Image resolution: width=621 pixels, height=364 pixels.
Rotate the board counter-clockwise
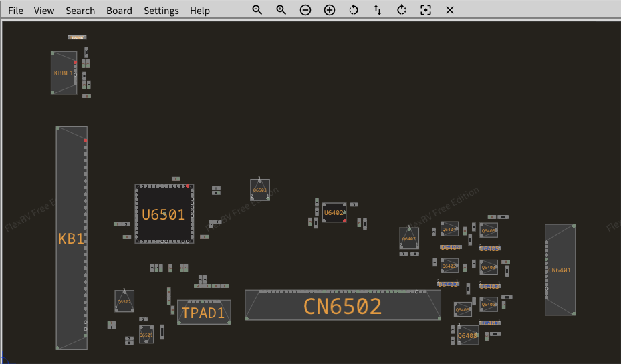[354, 10]
